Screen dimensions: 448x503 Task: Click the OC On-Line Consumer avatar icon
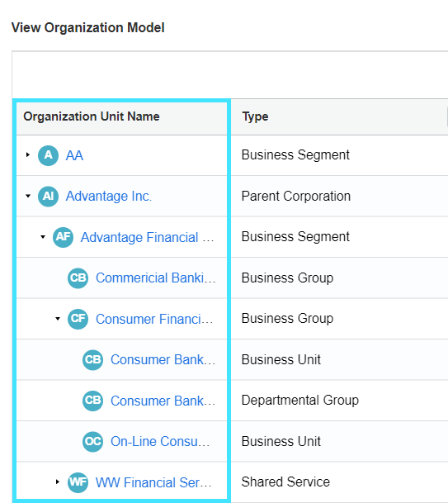[x=93, y=442]
